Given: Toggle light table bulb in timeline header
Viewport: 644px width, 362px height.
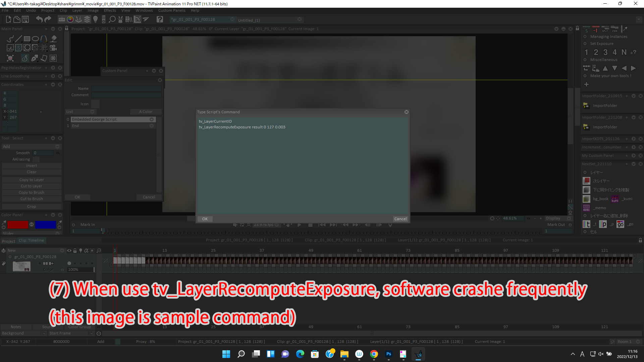Looking at the screenshot, I should click(80, 250).
